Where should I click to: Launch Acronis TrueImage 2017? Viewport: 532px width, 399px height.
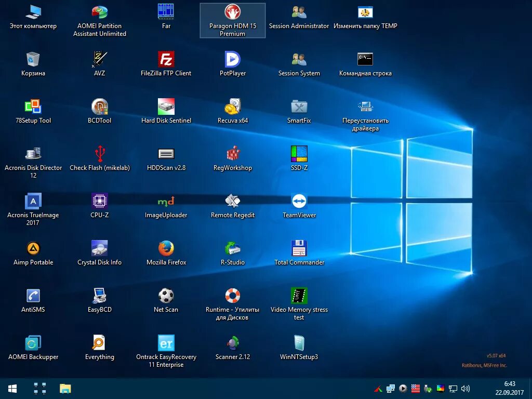[33, 210]
